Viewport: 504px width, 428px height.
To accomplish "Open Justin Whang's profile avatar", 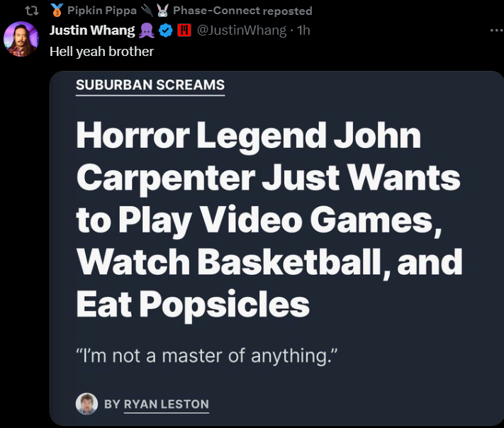I will [21, 39].
